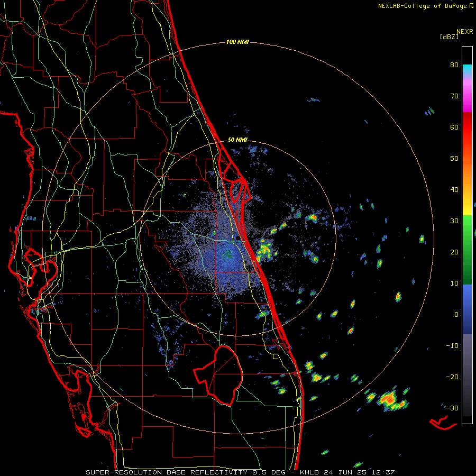Click the cyan band of color scale
This screenshot has width=476, height=476.
click(x=467, y=69)
